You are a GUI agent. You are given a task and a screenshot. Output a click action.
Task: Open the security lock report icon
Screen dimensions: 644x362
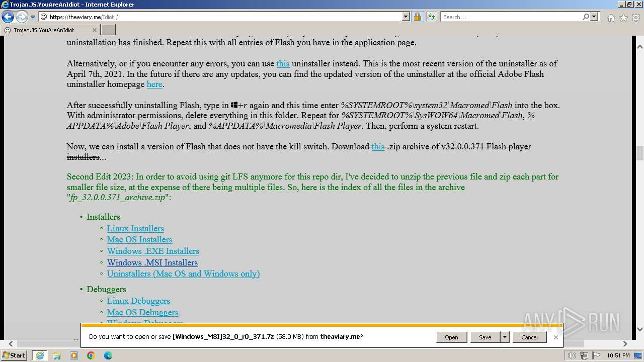(x=417, y=17)
